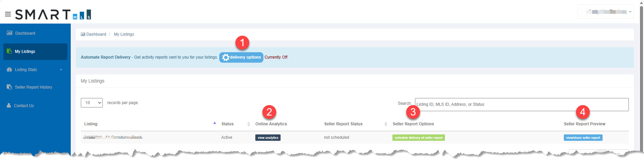Viewport: 644px width, 159px height.
Task: Click the Dashboard chart icon in sidebar
Action: pos(10,33)
